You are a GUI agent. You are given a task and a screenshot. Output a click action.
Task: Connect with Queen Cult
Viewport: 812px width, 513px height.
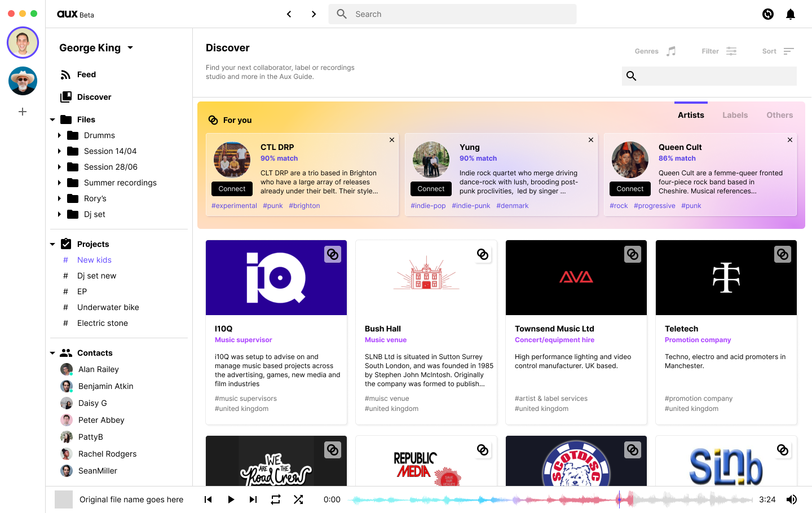[x=630, y=189]
